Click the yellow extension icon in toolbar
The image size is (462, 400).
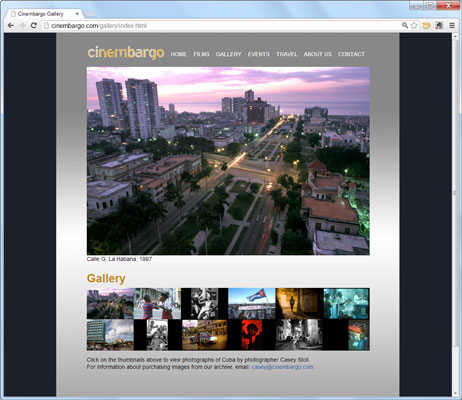click(x=426, y=25)
